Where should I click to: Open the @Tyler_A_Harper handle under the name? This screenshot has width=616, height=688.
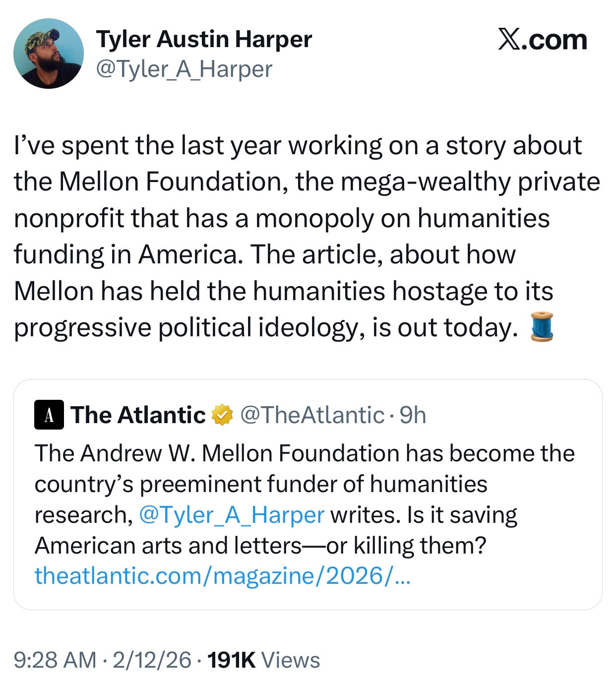click(x=184, y=69)
